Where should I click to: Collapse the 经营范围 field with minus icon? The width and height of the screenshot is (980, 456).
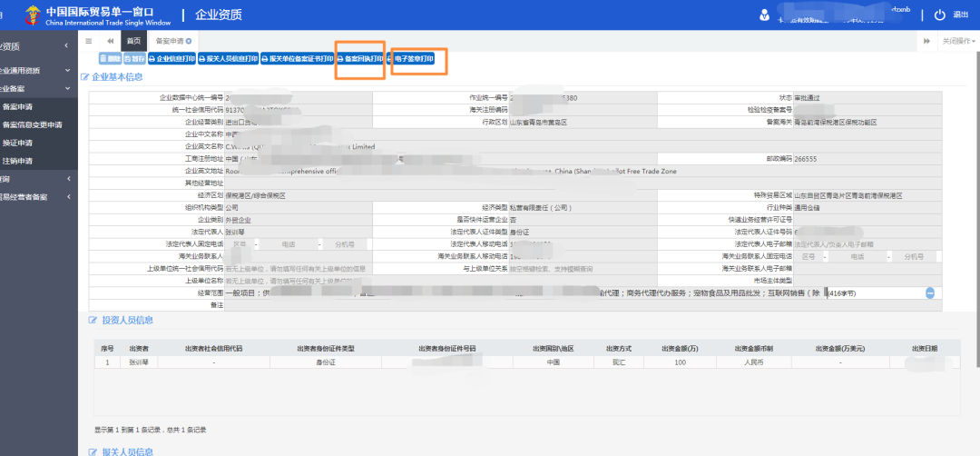pos(930,292)
